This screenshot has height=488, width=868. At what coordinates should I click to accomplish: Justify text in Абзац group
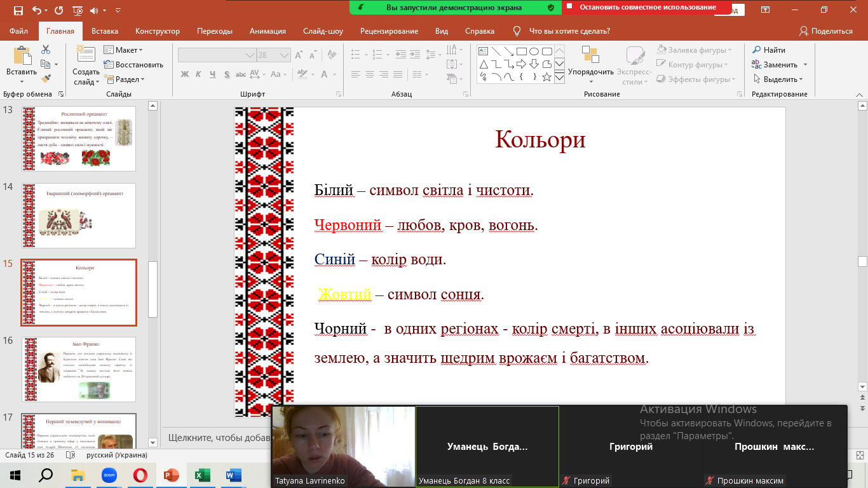[399, 74]
